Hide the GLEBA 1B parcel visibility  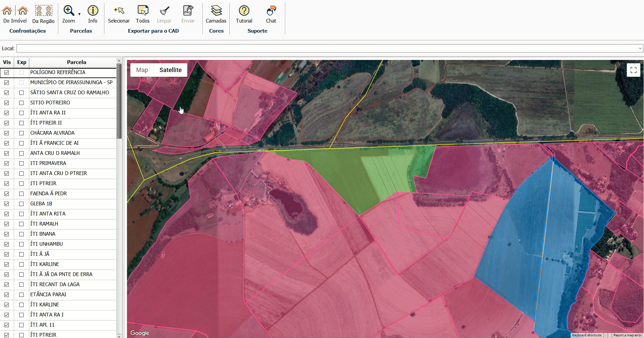pos(7,204)
